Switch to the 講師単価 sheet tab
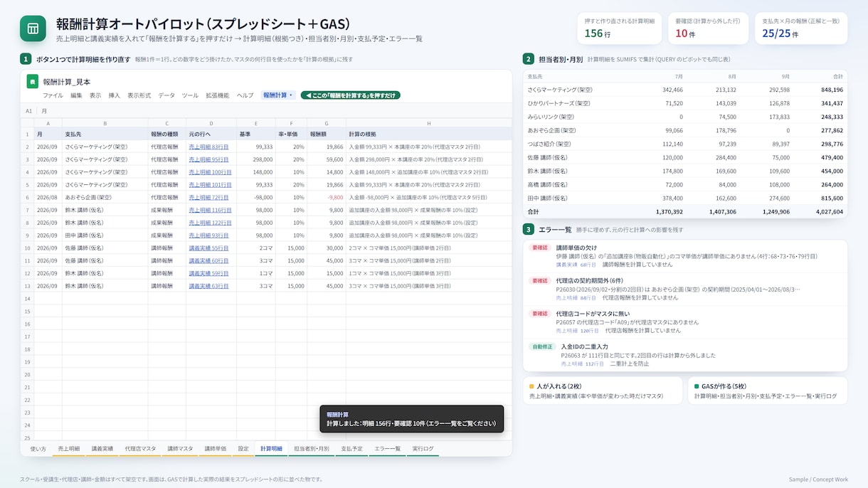The height and width of the screenshot is (488, 868). pyautogui.click(x=216, y=448)
